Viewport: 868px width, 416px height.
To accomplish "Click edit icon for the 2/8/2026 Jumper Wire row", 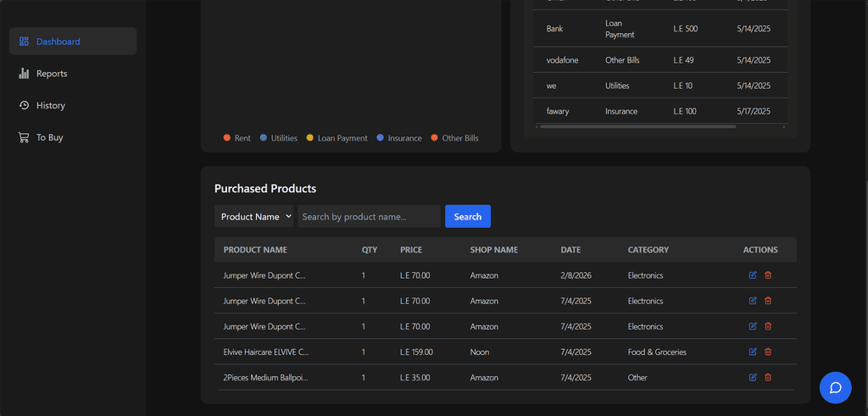I will 753,275.
